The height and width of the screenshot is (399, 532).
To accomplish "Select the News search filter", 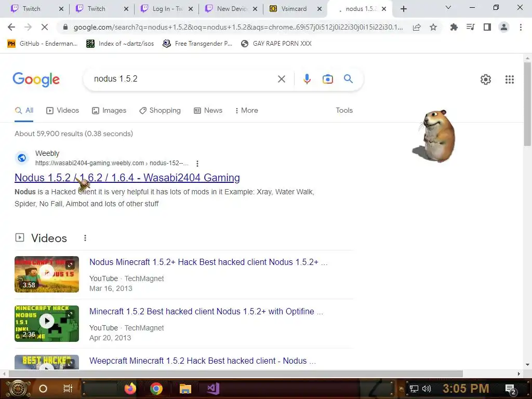I will pos(208,111).
